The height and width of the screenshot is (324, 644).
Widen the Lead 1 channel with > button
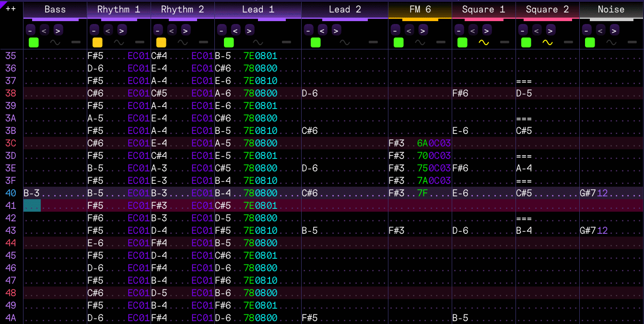249,30
